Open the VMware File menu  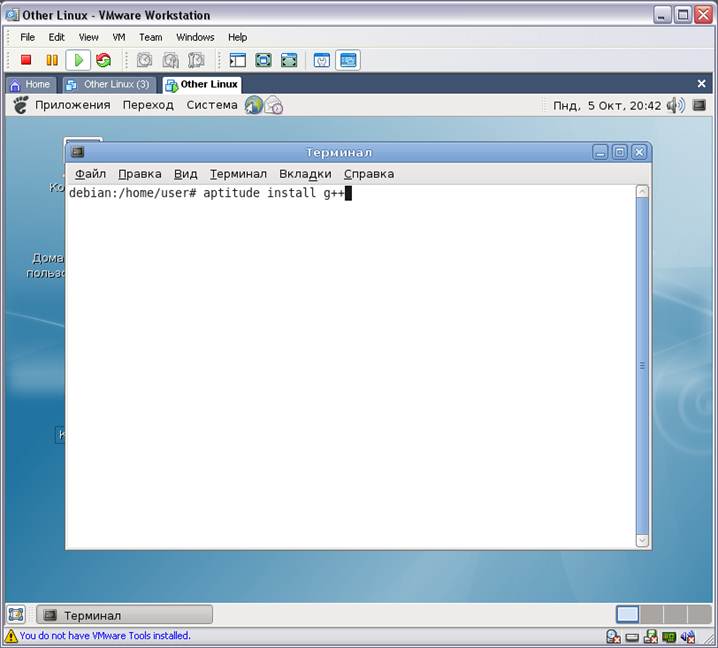click(x=27, y=37)
